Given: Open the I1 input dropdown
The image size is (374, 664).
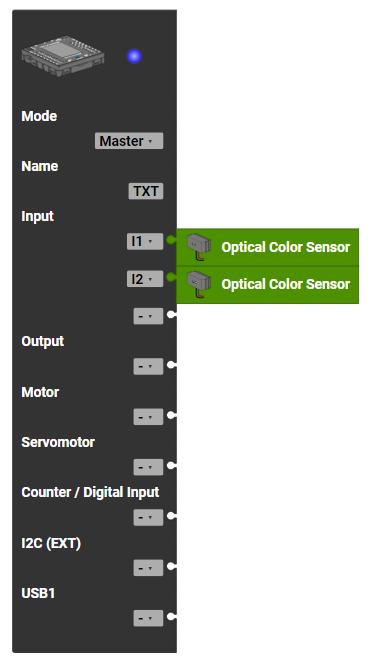Looking at the screenshot, I should point(145,241).
